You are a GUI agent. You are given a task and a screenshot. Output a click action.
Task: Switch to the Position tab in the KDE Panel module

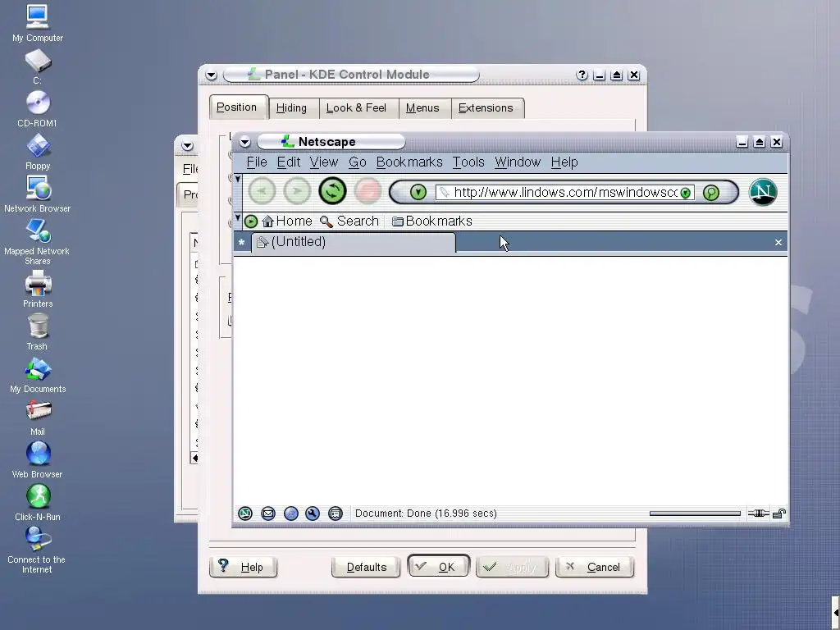pos(239,107)
